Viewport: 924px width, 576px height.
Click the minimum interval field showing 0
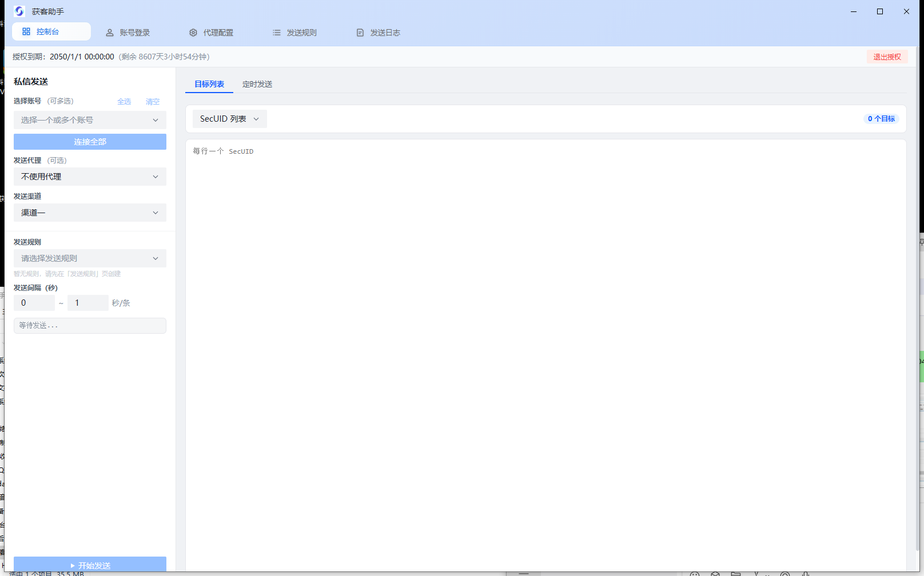click(34, 303)
